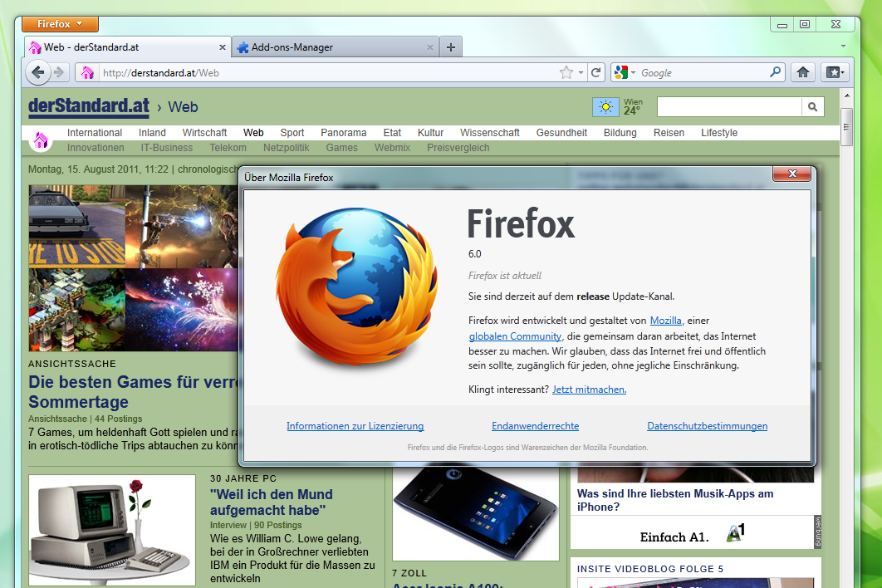This screenshot has height=588, width=882.
Task: Open the International section
Action: click(95, 133)
